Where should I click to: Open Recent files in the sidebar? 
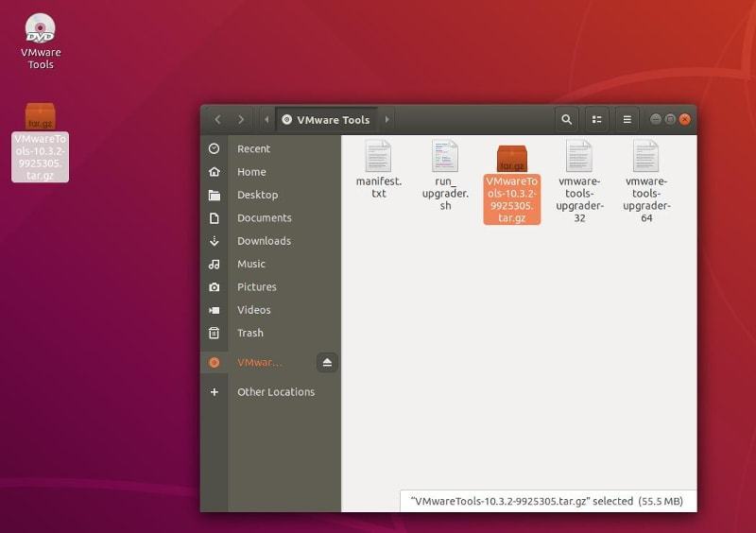[x=253, y=149]
